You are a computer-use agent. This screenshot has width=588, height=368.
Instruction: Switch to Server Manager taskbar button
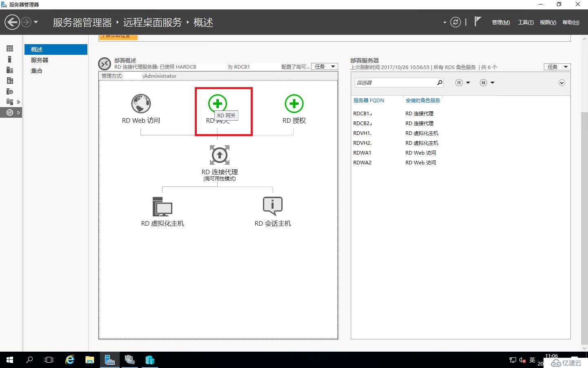110,360
